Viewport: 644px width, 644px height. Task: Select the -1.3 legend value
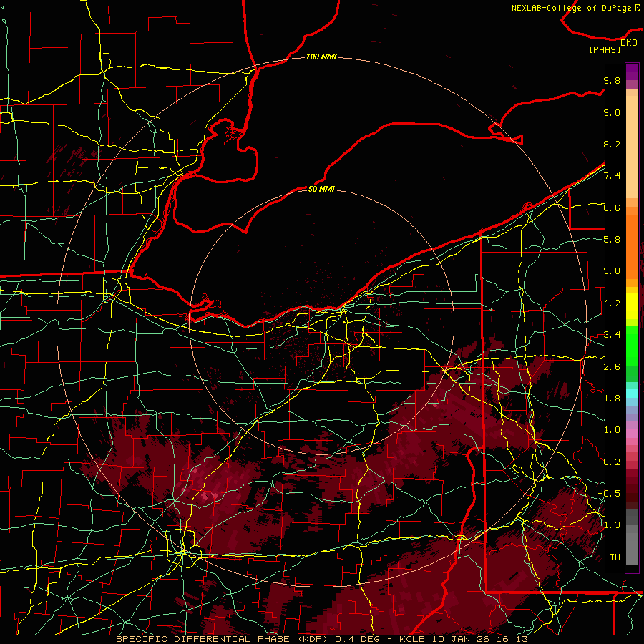[x=609, y=525]
